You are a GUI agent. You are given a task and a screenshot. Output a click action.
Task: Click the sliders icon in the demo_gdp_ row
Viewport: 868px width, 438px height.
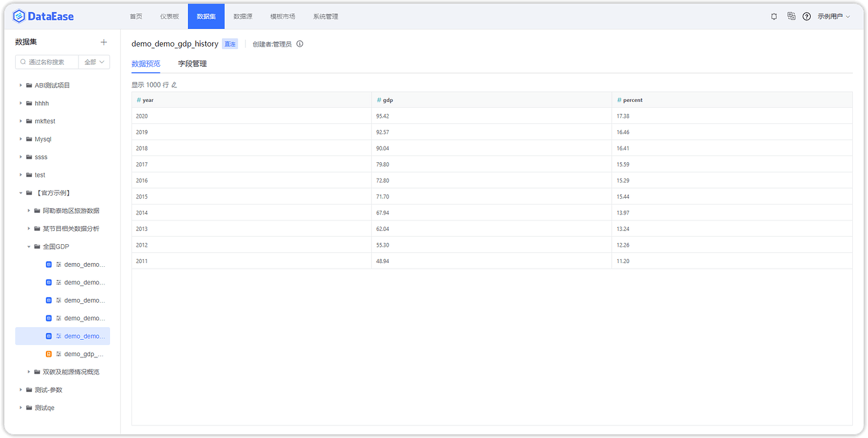tap(58, 354)
